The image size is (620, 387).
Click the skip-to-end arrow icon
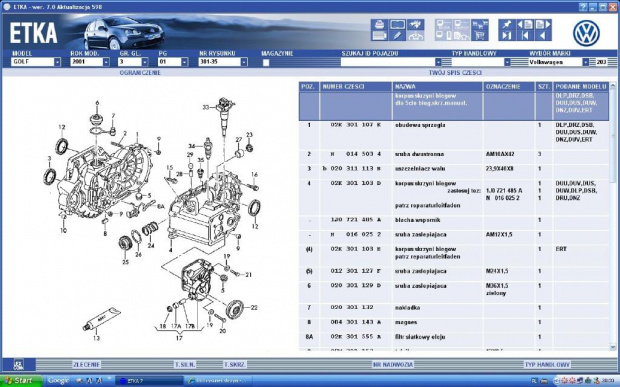coord(507,36)
